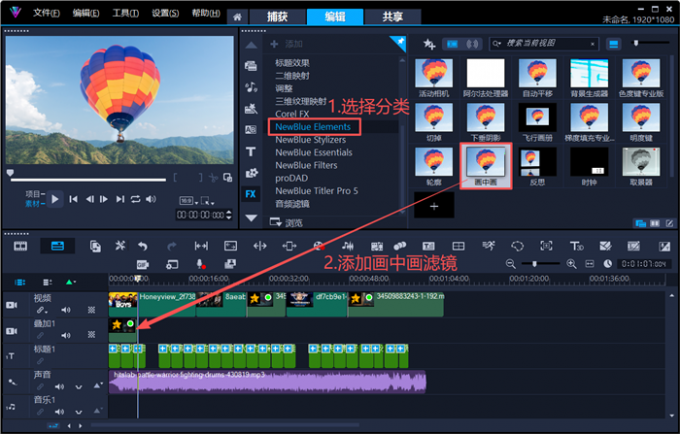Open the Title library T icon
This screenshot has height=434, width=680.
pyautogui.click(x=251, y=151)
